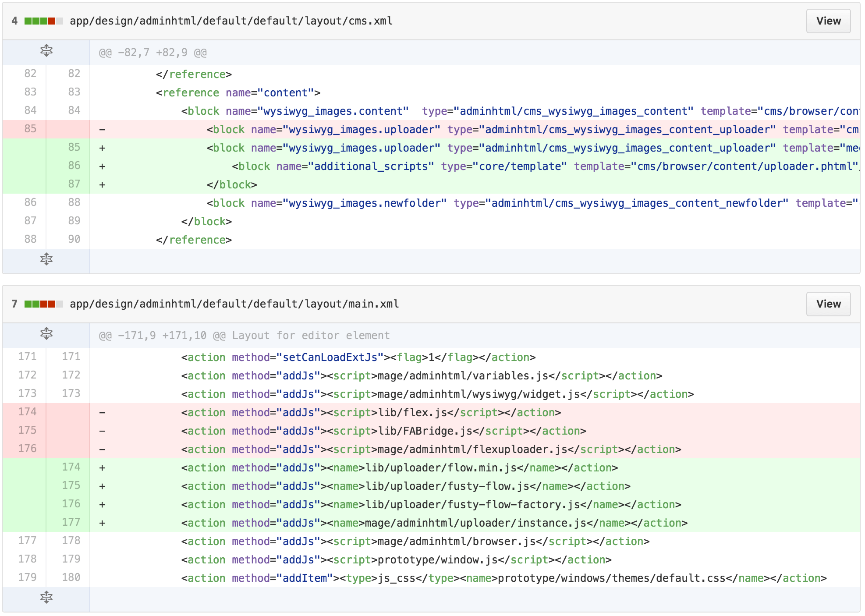Viewport: 865px width, 616px height.
Task: Open the main.xml file path link
Action: pyautogui.click(x=234, y=304)
